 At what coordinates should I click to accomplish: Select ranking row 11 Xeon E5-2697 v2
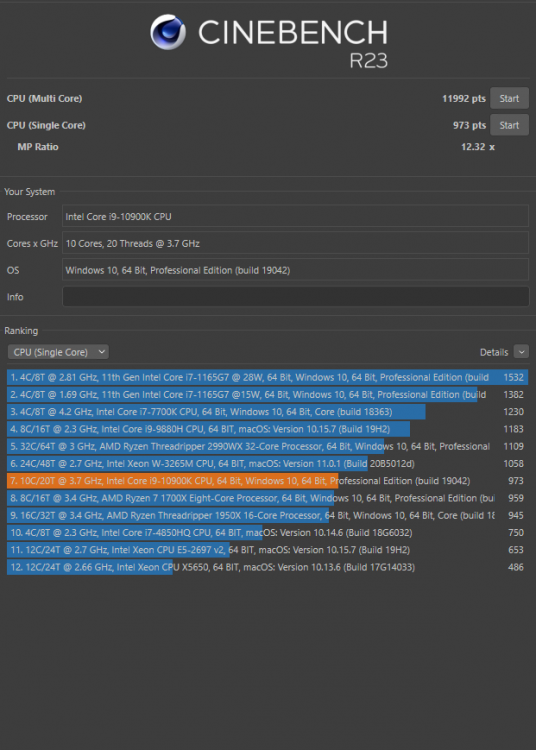click(268, 550)
